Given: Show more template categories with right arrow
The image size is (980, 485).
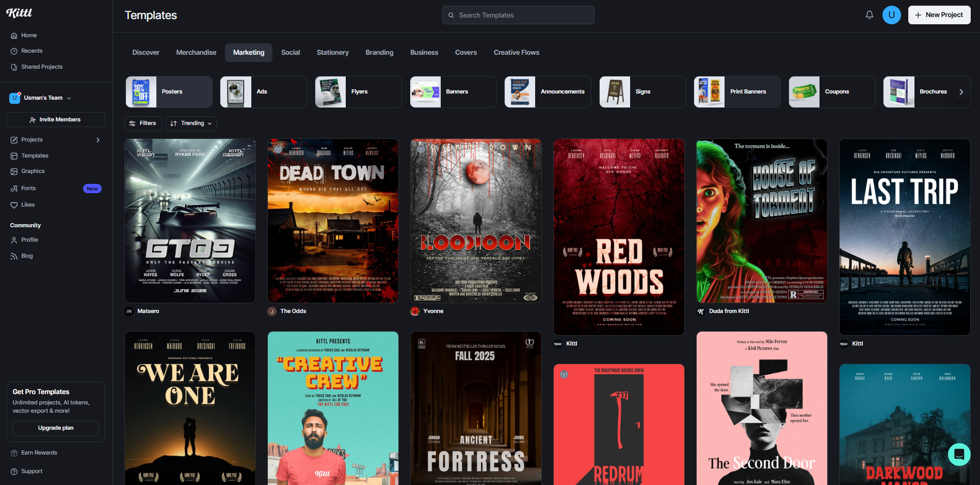Looking at the screenshot, I should pyautogui.click(x=961, y=91).
